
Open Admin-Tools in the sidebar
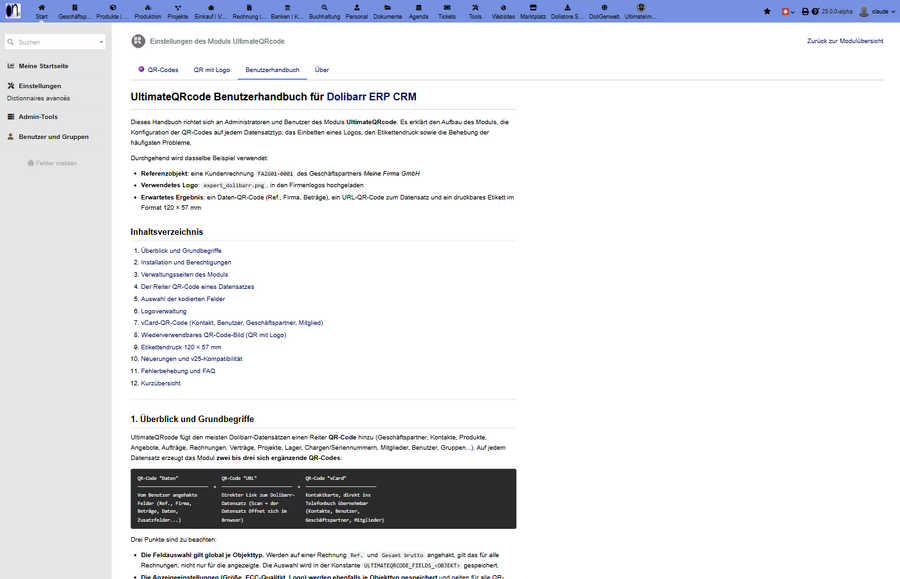tap(38, 116)
